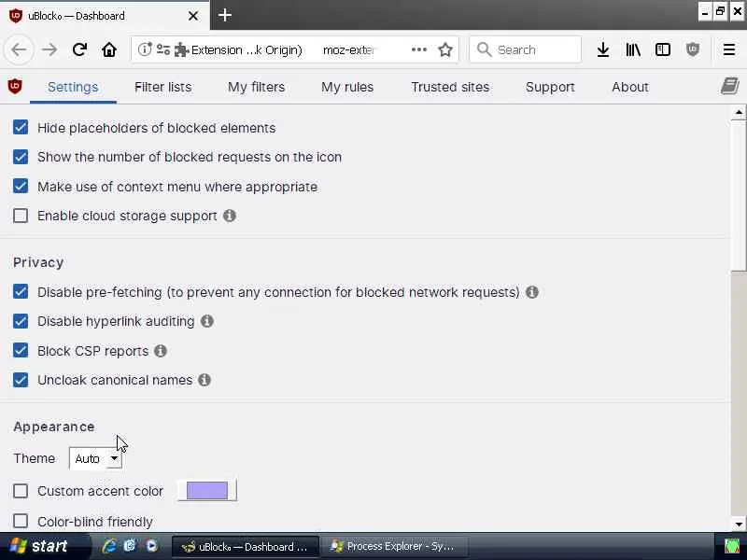Show info for Uncloak canonical names

pyautogui.click(x=204, y=380)
